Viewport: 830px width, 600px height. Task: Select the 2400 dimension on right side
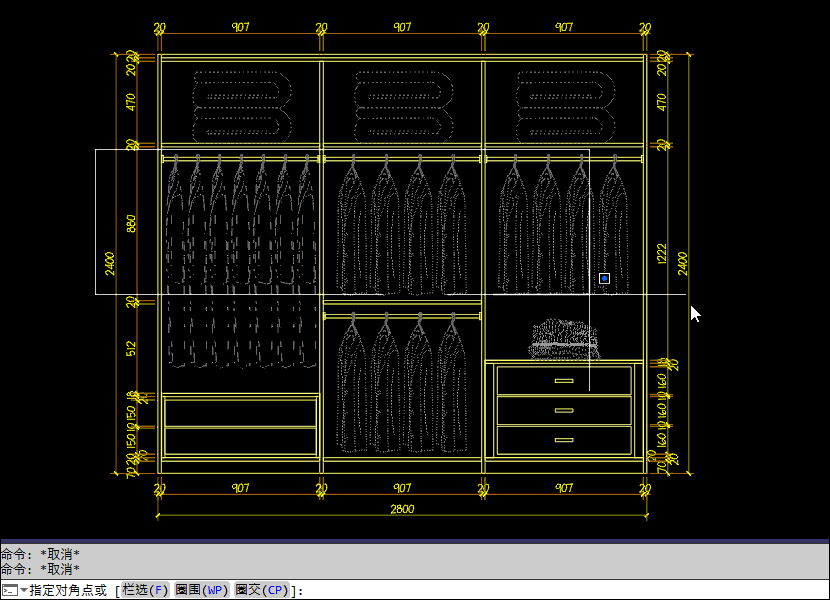pos(683,262)
